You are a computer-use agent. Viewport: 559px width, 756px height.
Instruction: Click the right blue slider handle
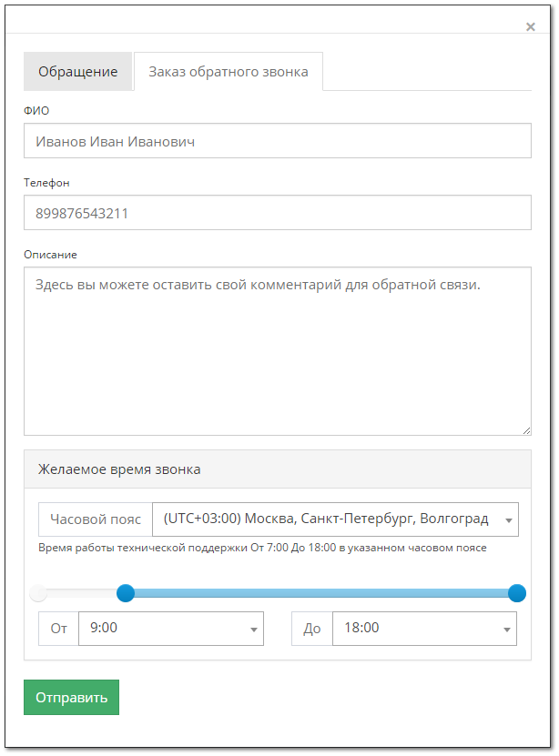coord(516,593)
